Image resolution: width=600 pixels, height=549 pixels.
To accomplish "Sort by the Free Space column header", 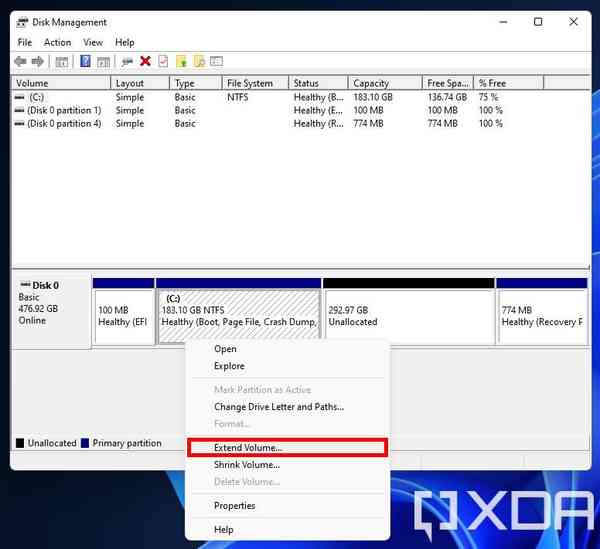I will (x=448, y=83).
